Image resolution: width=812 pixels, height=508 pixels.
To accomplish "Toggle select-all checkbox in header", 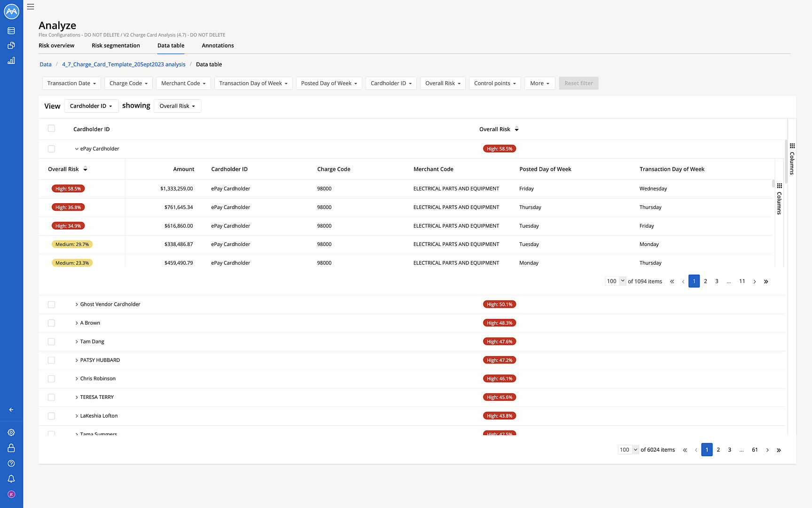I will 51,128.
